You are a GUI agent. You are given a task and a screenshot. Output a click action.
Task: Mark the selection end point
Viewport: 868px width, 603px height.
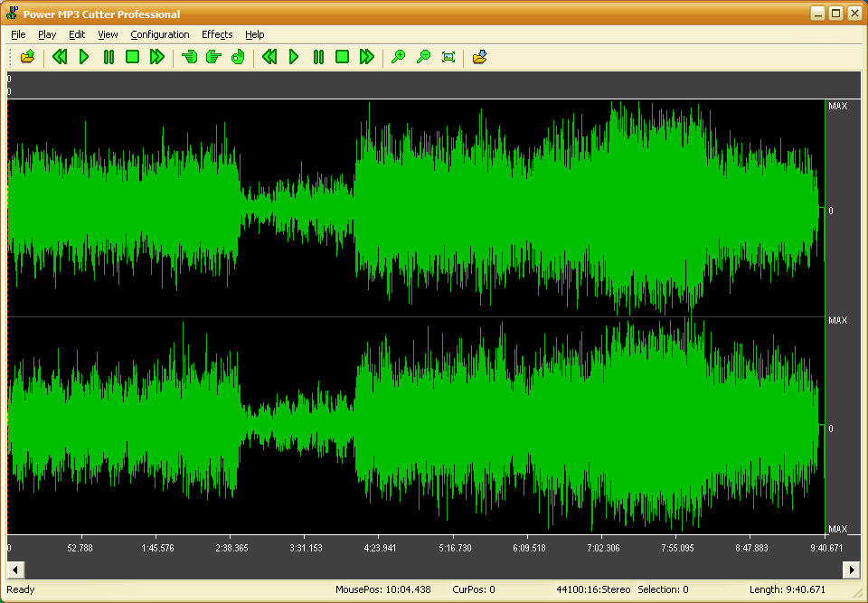click(213, 57)
